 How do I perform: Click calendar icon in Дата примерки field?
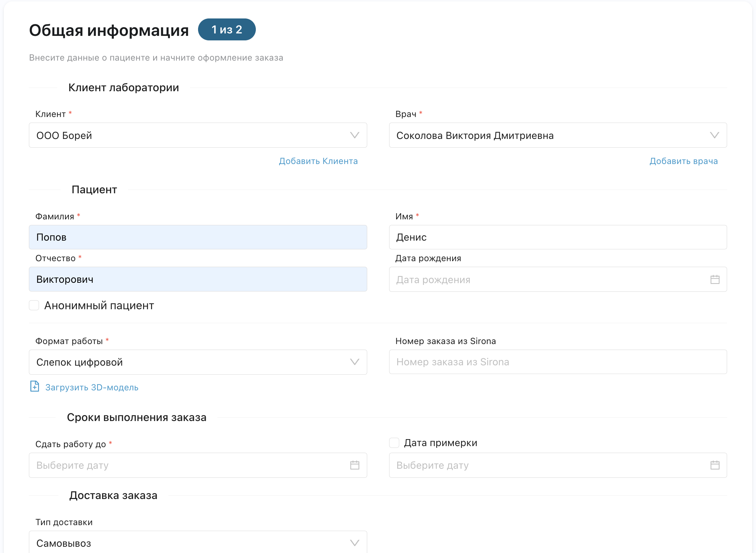(x=715, y=465)
